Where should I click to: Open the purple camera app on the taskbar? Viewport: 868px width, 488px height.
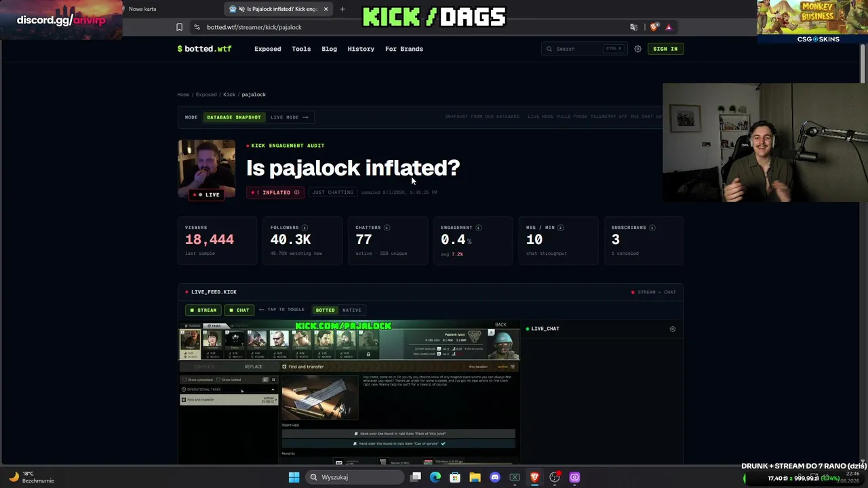click(574, 477)
